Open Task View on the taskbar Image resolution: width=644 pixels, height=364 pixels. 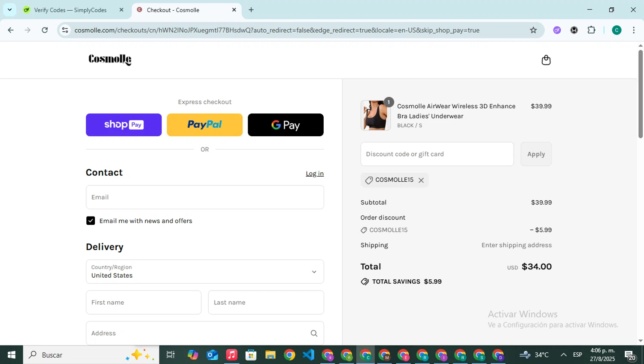(x=170, y=355)
